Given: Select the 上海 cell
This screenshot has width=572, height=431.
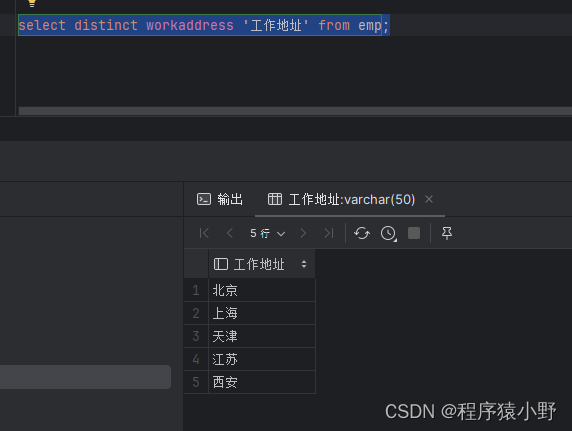Looking at the screenshot, I should click(262, 313).
